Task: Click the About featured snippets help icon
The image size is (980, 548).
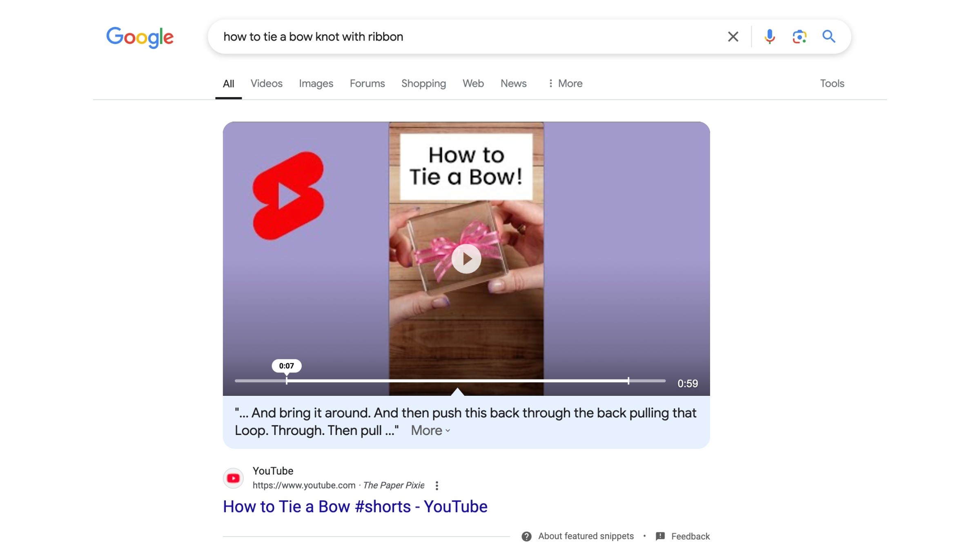Action: pos(526,536)
